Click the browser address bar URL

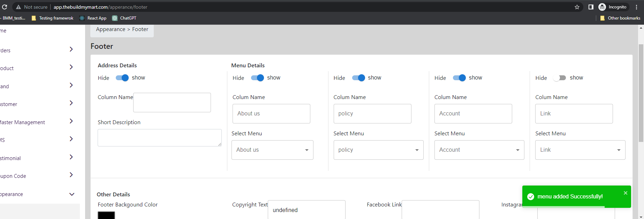tap(100, 7)
